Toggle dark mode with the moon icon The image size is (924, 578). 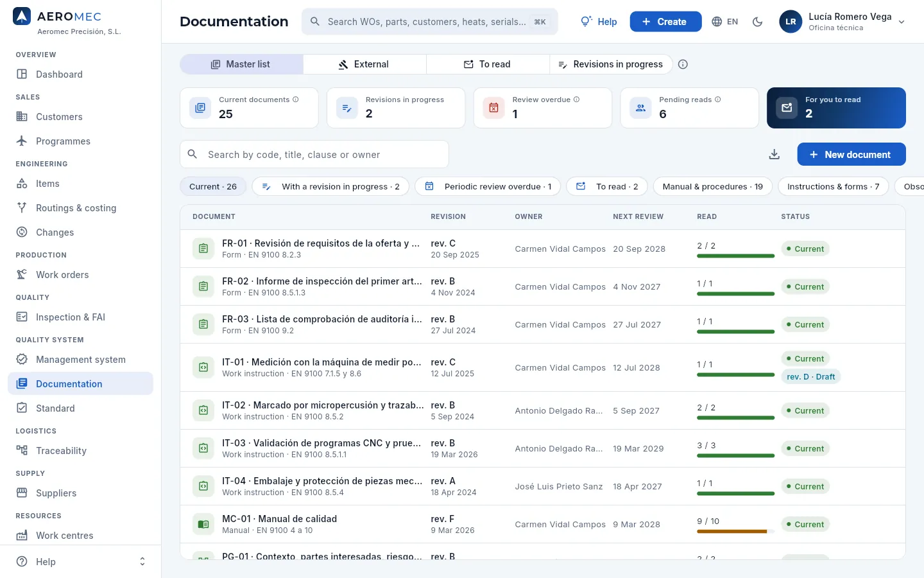point(758,22)
